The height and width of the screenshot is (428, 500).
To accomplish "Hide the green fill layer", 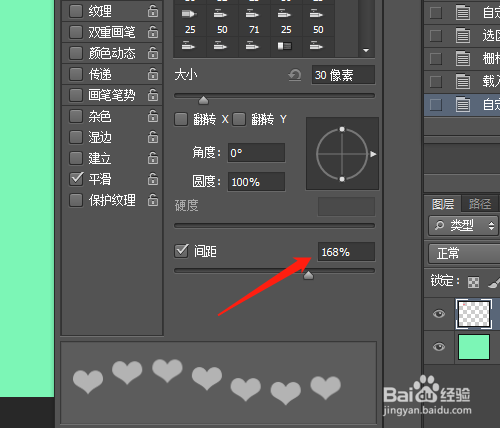I will [x=439, y=347].
